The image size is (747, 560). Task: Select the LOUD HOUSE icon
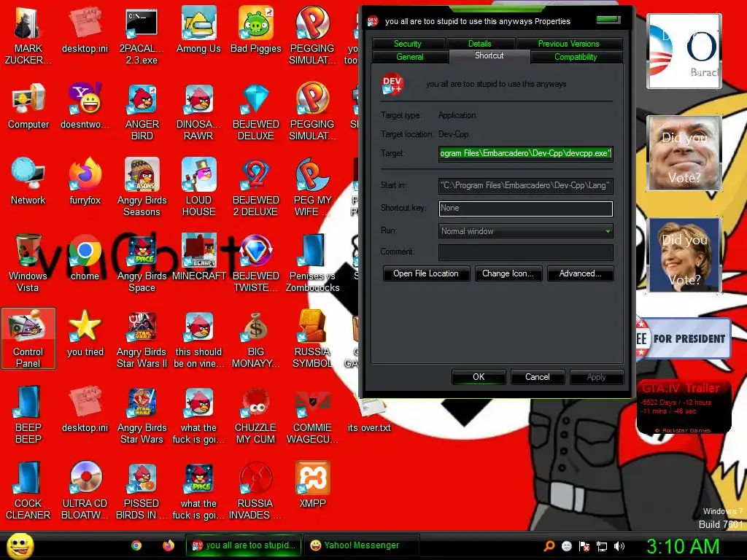click(x=198, y=187)
